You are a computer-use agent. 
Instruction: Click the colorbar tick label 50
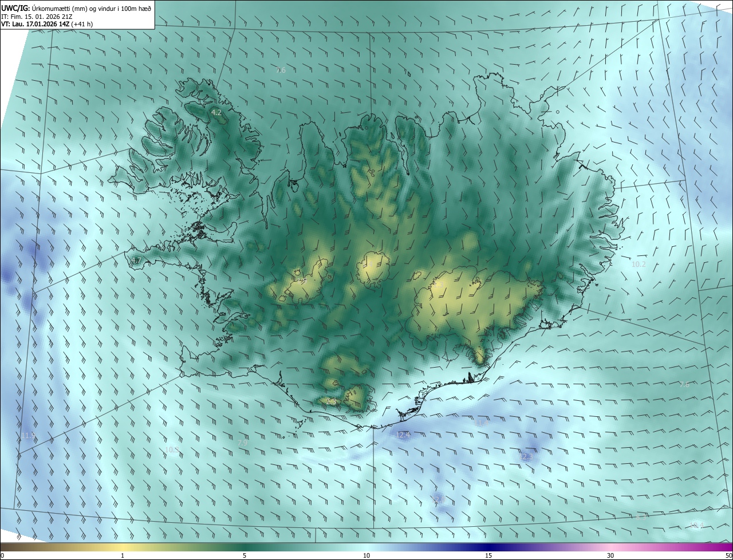[x=728, y=555]
